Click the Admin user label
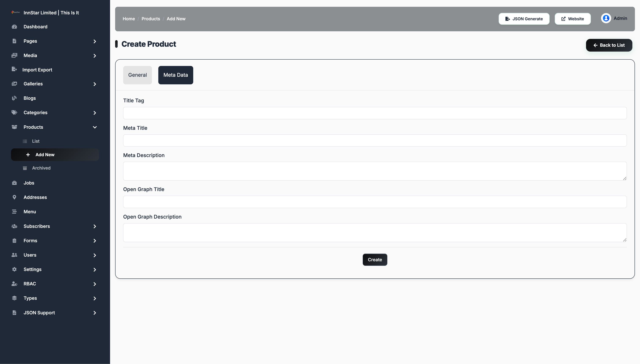640x364 pixels. (620, 18)
